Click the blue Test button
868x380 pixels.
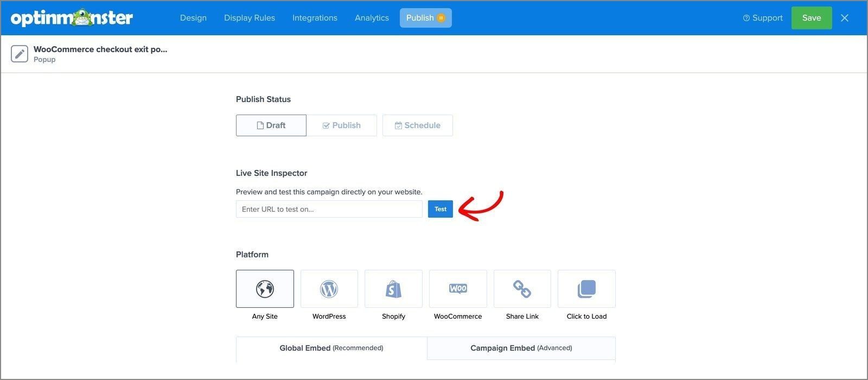441,209
